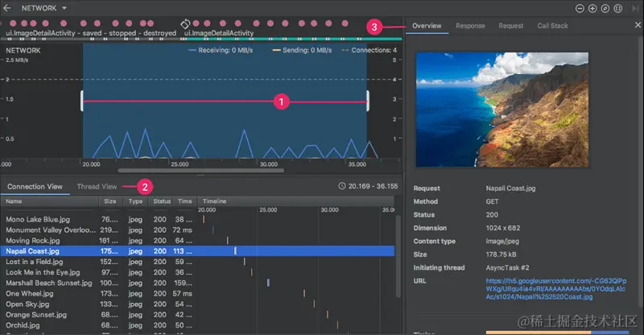Select the Orchid.jpg request
Screen dimensions: 644x335
click(197, 325)
